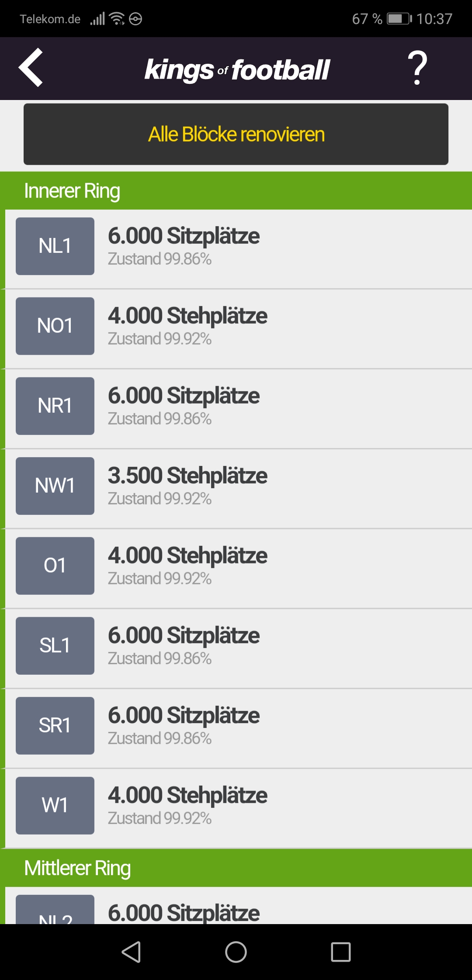Select the W1 block badge

[x=55, y=806]
